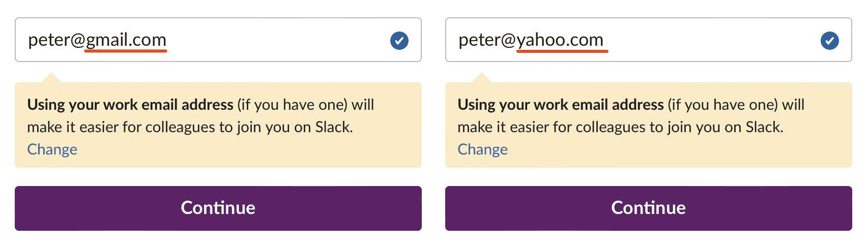
Task: Click the bold work email text in right tooltip
Action: point(561,105)
